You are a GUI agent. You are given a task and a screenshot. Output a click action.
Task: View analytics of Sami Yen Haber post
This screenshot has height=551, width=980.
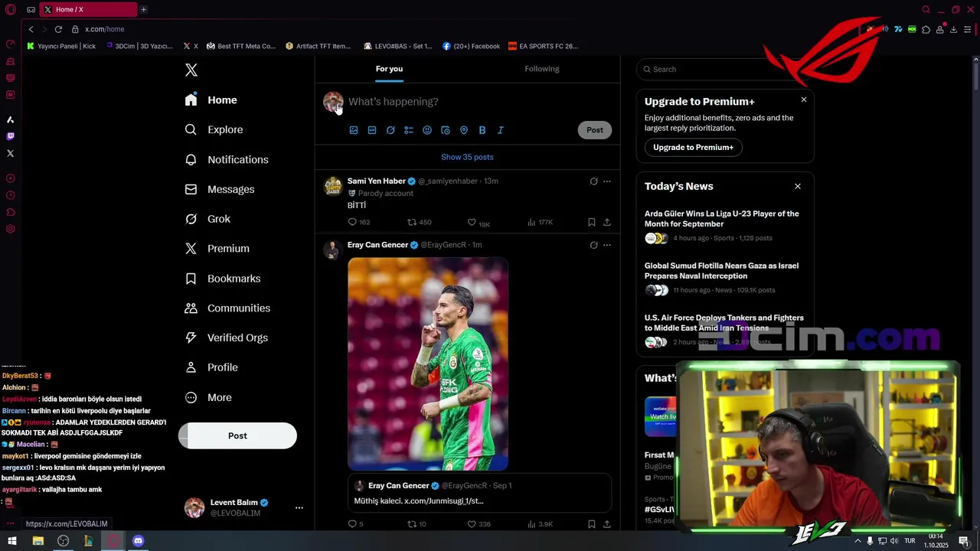(540, 222)
